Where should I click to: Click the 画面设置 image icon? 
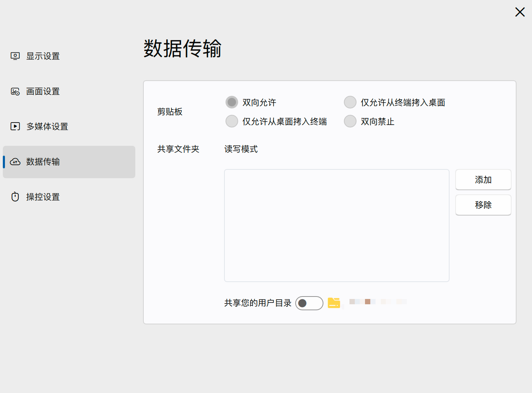click(x=15, y=91)
